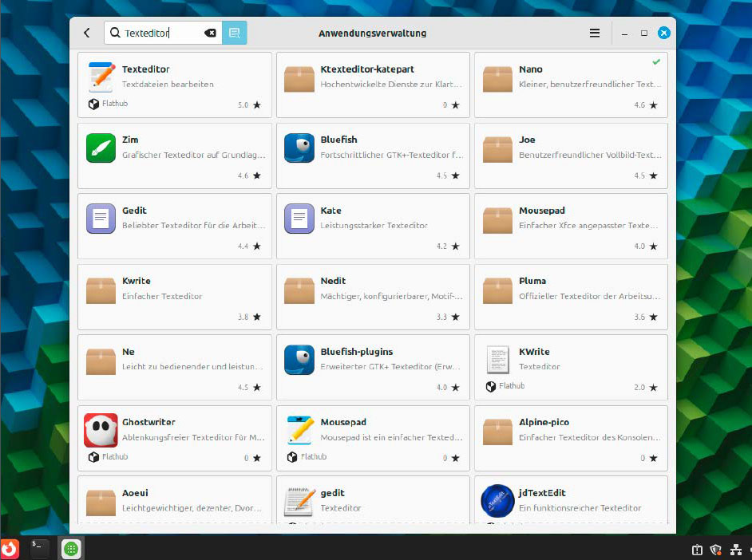752x560 pixels.
Task: Click the Mousepad Flathub pencil icon
Action: click(x=300, y=430)
